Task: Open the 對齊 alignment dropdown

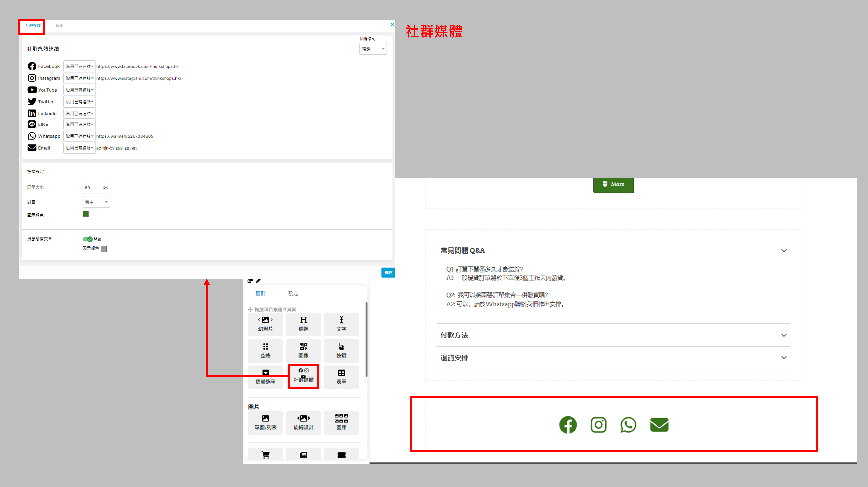Action: [x=96, y=202]
